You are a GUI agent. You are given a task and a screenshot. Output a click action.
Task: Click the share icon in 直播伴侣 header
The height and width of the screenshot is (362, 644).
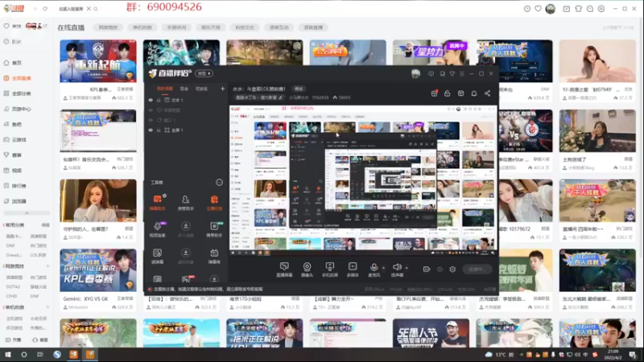pos(488,93)
